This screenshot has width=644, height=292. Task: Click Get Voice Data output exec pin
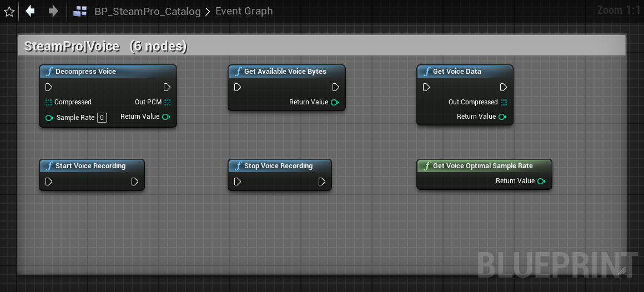503,88
